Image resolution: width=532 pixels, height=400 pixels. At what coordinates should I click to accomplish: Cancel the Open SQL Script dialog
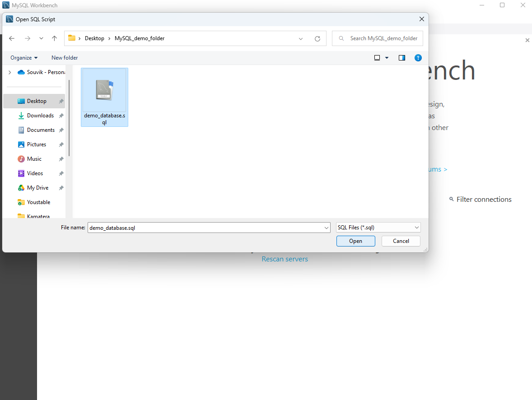(401, 241)
